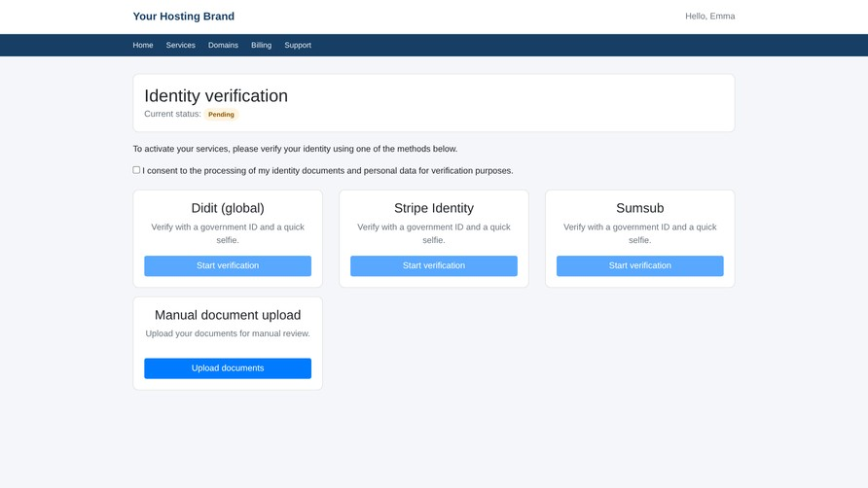The image size is (868, 488).
Task: Click the Didit (global) card title
Action: click(228, 208)
